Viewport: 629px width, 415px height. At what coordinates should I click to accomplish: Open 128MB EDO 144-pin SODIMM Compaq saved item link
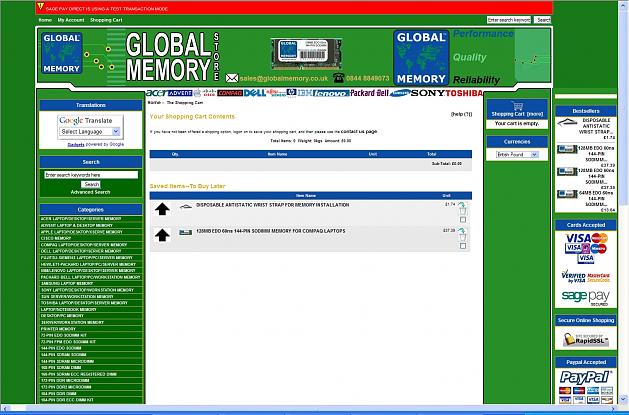point(270,231)
